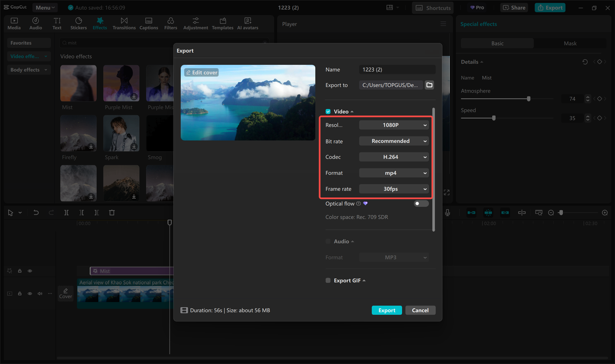This screenshot has height=364, width=615.
Task: Open the Menu in the title bar
Action: [x=45, y=7]
